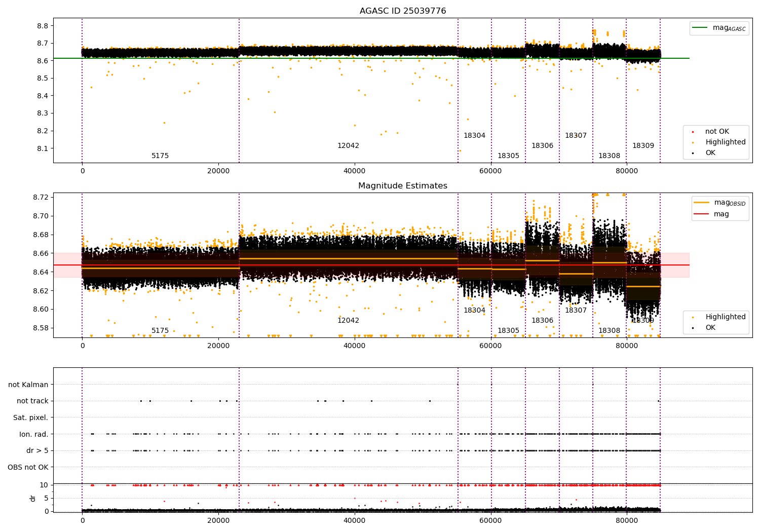Image resolution: width=760 pixels, height=532 pixels.
Task: Select 'Highlighted' legend entry in AGASC ID plot
Action: coord(726,142)
